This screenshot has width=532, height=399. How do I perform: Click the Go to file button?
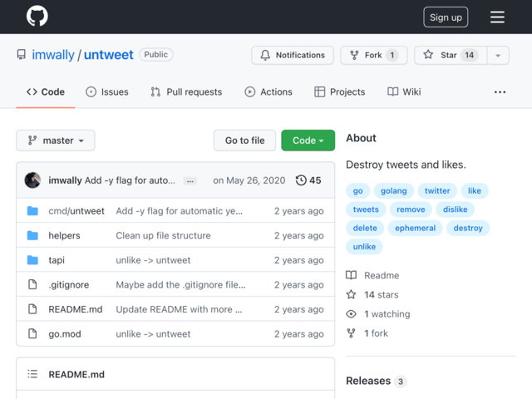click(x=244, y=140)
